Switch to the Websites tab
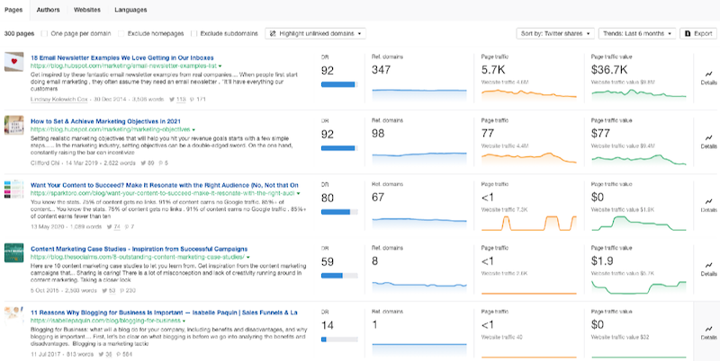This screenshot has height=361, width=720. pyautogui.click(x=87, y=10)
